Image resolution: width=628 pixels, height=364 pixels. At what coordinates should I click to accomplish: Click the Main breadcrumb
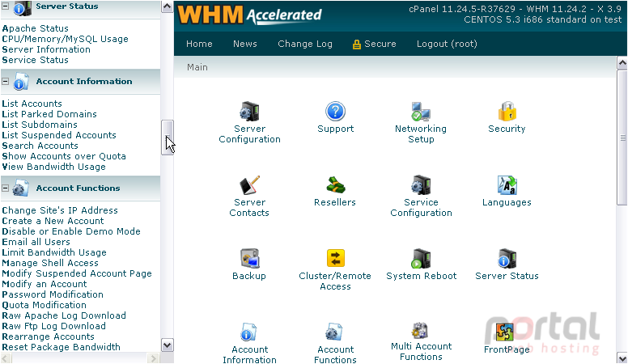(x=197, y=67)
